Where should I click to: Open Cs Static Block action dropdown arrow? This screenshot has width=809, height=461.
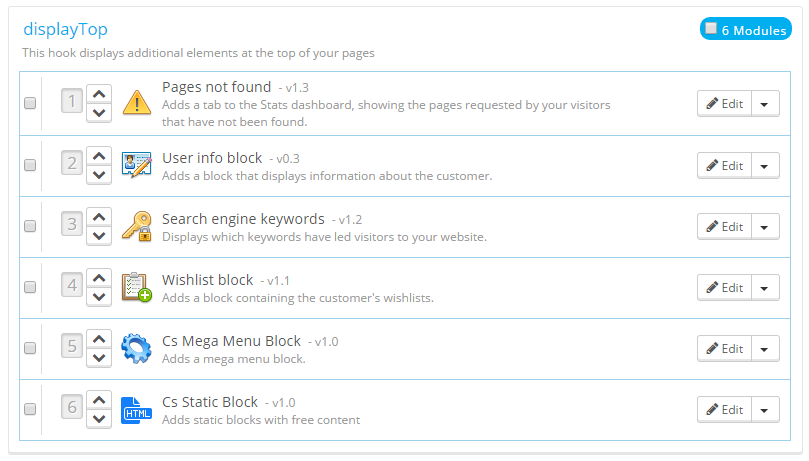pyautogui.click(x=765, y=409)
